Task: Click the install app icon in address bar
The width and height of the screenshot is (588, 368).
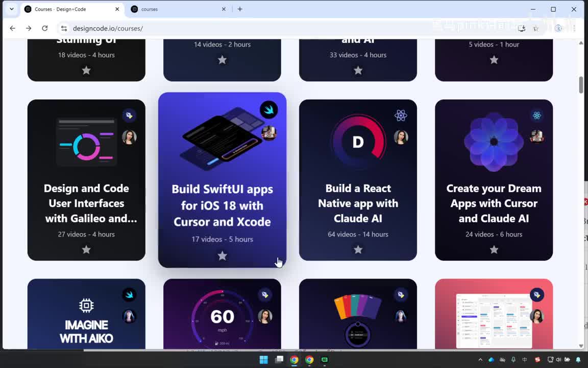Action: [522, 28]
